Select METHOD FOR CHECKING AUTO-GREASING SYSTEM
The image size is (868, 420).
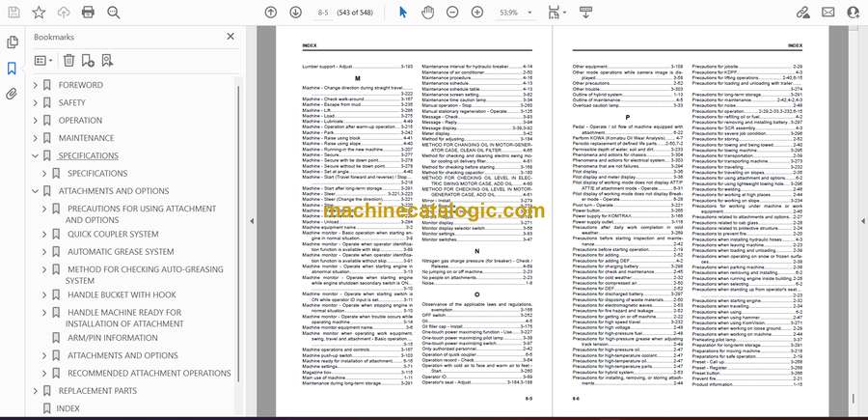[145, 275]
